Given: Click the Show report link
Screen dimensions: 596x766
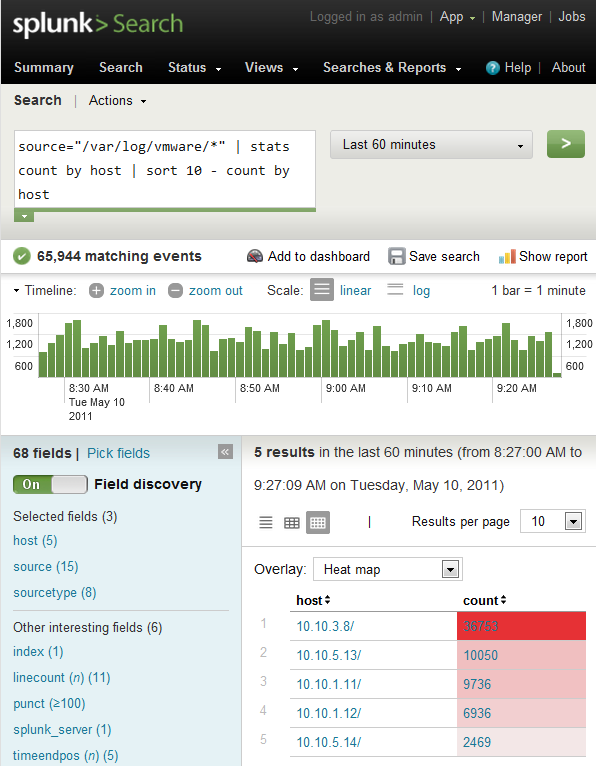Looking at the screenshot, I should (x=543, y=256).
